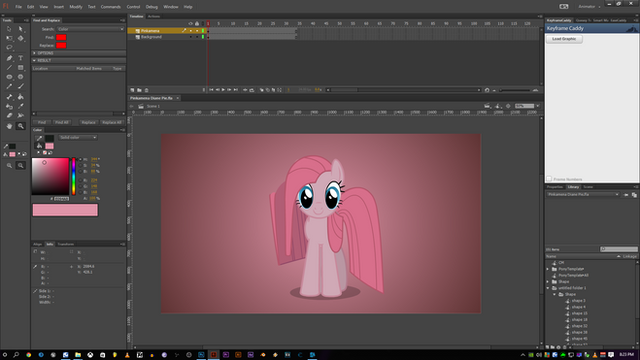Switch to the Actions tab
The height and width of the screenshot is (360, 640).
(154, 16)
